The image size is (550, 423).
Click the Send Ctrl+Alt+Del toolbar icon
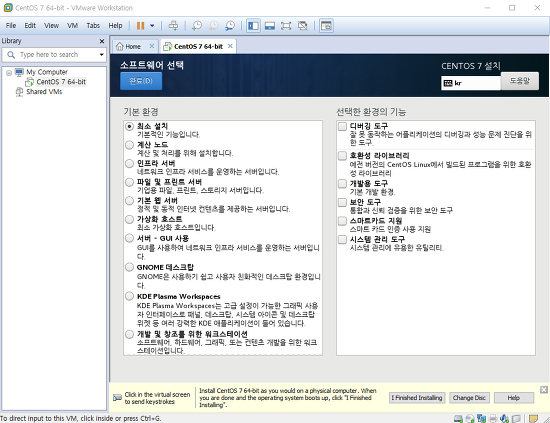pyautogui.click(x=173, y=26)
